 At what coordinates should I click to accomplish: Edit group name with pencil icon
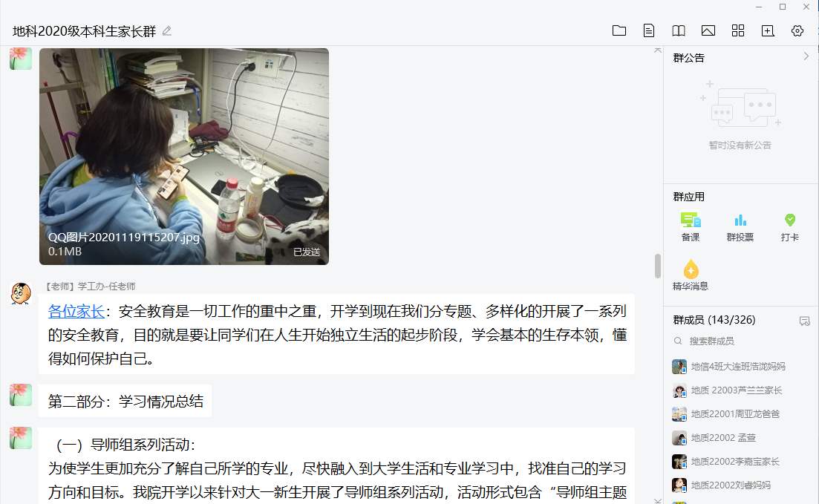click(x=166, y=31)
